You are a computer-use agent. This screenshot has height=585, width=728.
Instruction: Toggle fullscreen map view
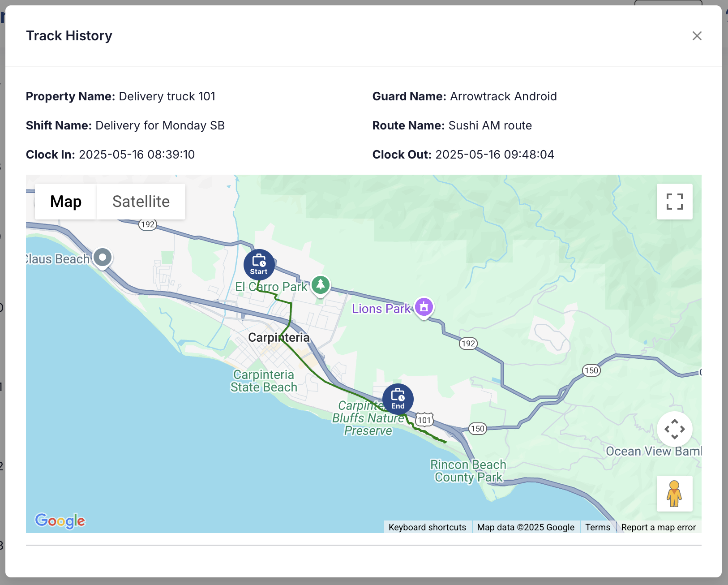674,202
